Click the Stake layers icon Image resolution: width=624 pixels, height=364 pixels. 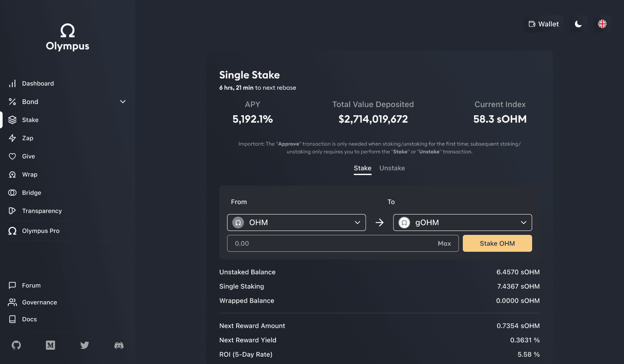pyautogui.click(x=13, y=120)
